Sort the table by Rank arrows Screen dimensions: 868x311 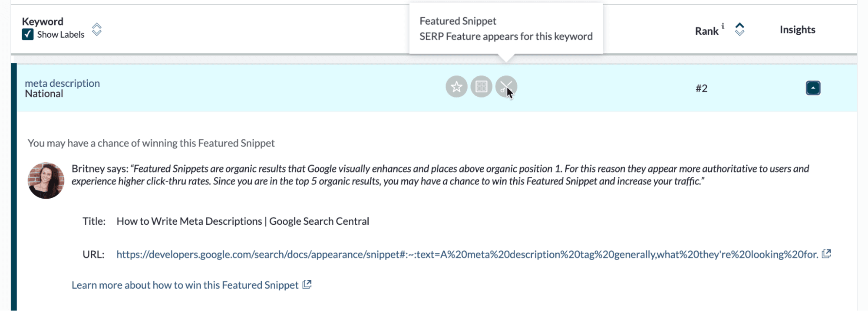[739, 29]
